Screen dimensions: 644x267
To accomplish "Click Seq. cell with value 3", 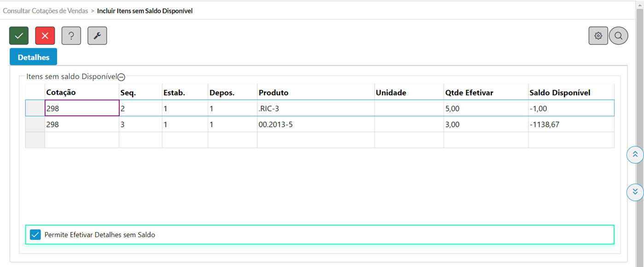I will point(140,124).
